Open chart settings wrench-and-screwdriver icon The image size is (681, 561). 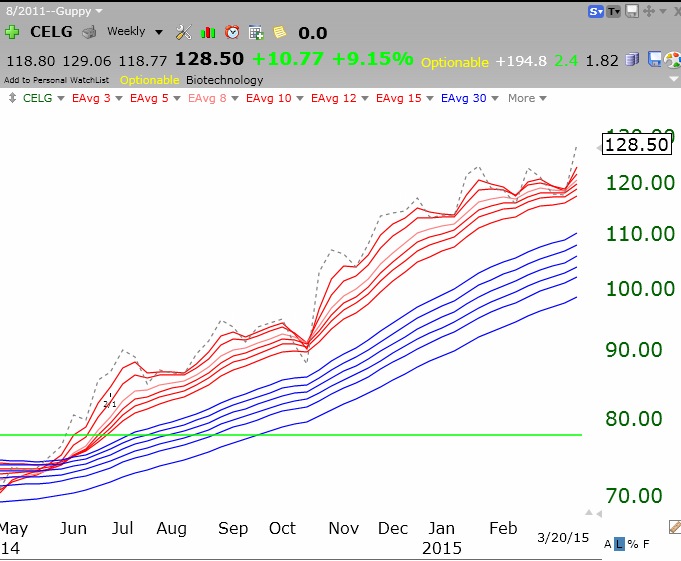tap(184, 32)
